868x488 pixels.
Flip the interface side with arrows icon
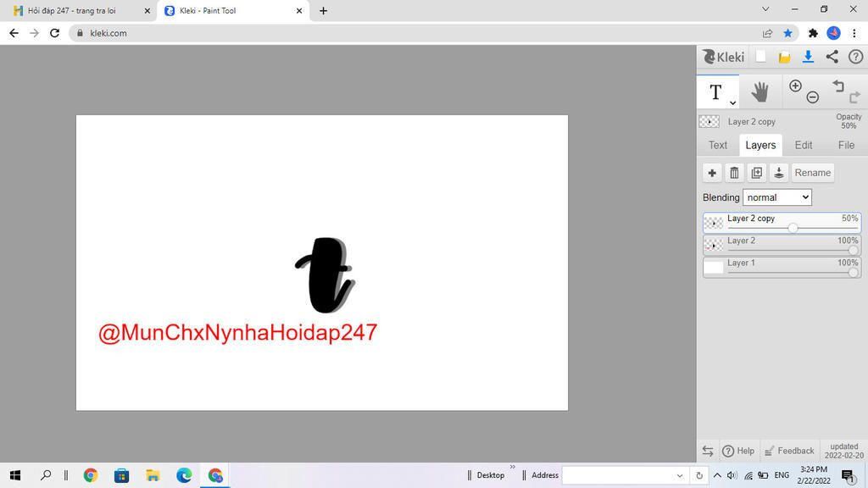click(708, 451)
